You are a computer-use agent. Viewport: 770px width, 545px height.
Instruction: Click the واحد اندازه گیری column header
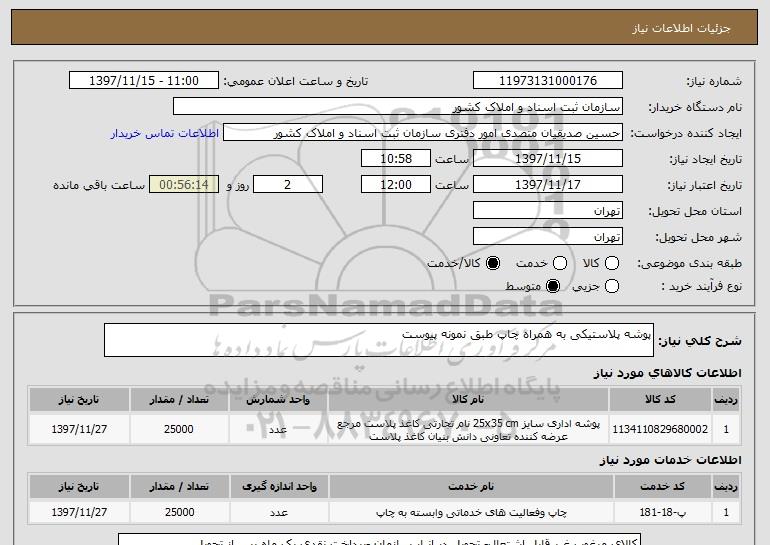(x=279, y=487)
